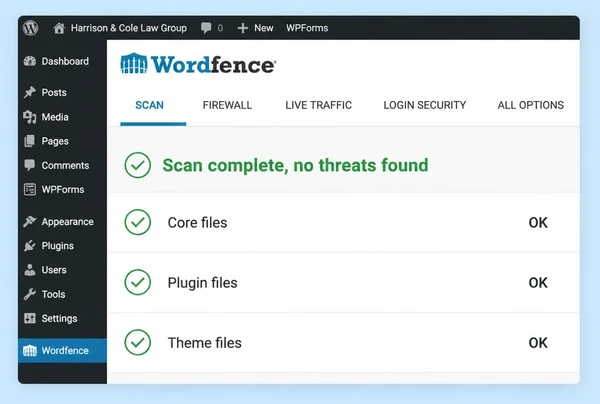This screenshot has height=404, width=600.
Task: Open WPForms in the top admin bar
Action: pos(307,28)
